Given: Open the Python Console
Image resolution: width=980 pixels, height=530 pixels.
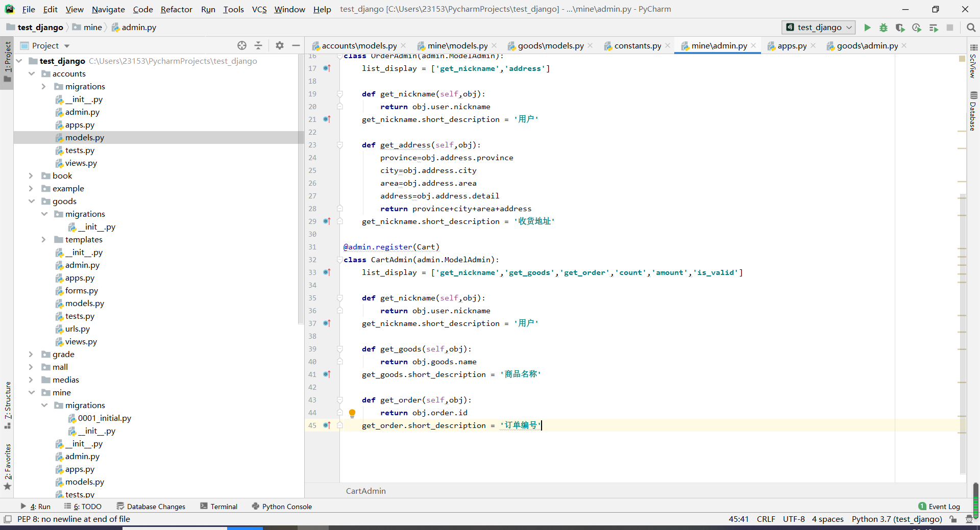Looking at the screenshot, I should (x=282, y=507).
